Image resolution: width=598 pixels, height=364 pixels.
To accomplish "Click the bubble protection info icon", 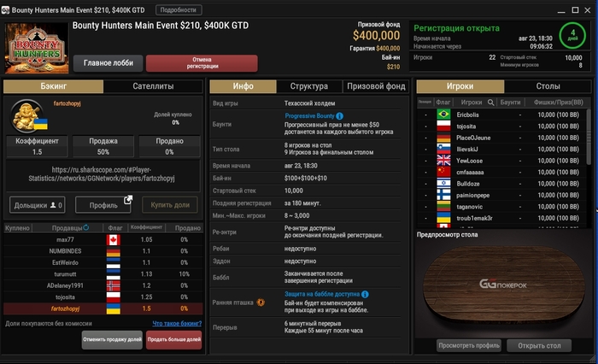I will (x=365, y=294).
